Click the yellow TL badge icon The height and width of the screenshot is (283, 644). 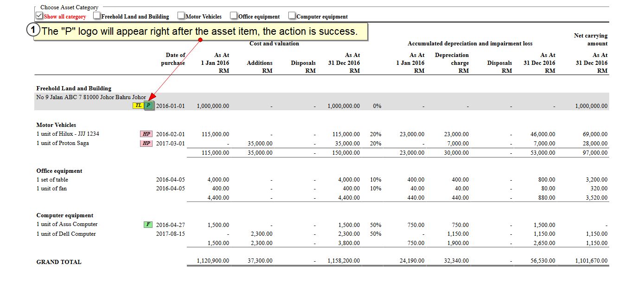138,106
